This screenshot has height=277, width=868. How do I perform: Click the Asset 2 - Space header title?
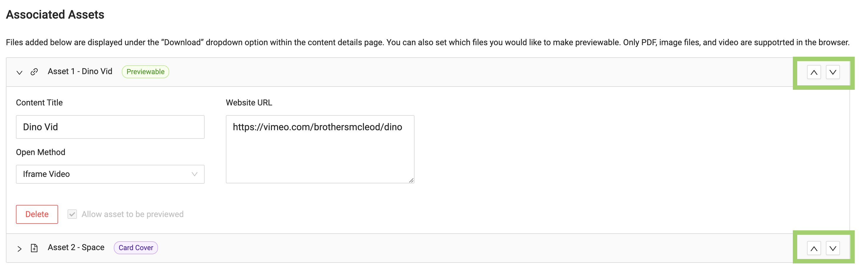pyautogui.click(x=76, y=247)
